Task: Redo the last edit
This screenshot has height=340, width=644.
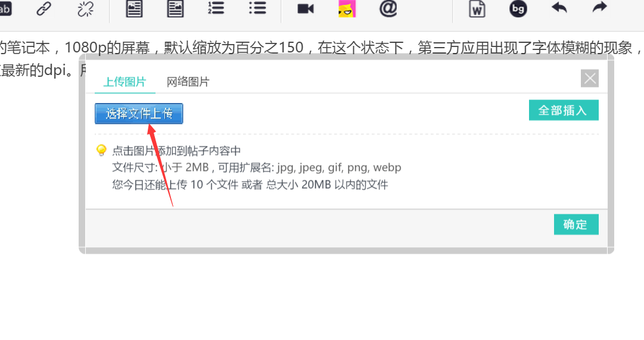Action: pos(600,7)
